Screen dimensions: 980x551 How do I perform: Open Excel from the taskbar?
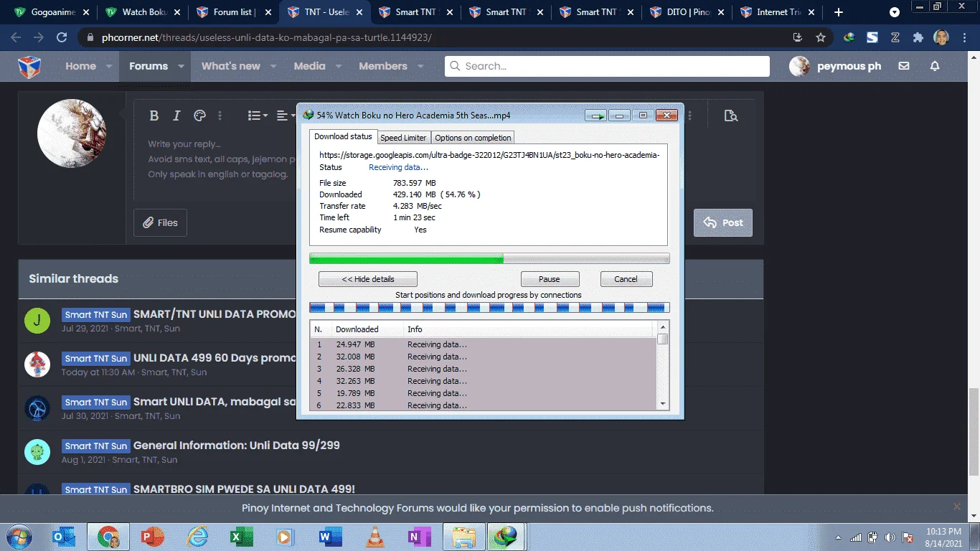[x=241, y=537]
